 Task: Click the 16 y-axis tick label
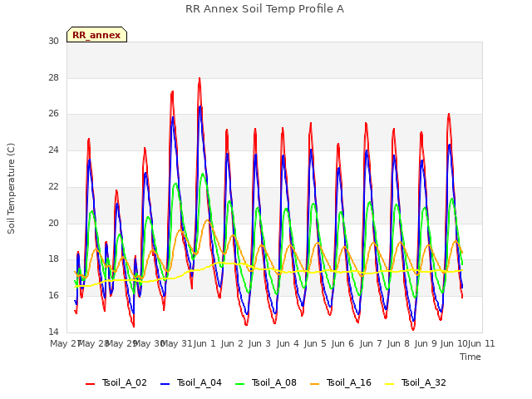[53, 296]
